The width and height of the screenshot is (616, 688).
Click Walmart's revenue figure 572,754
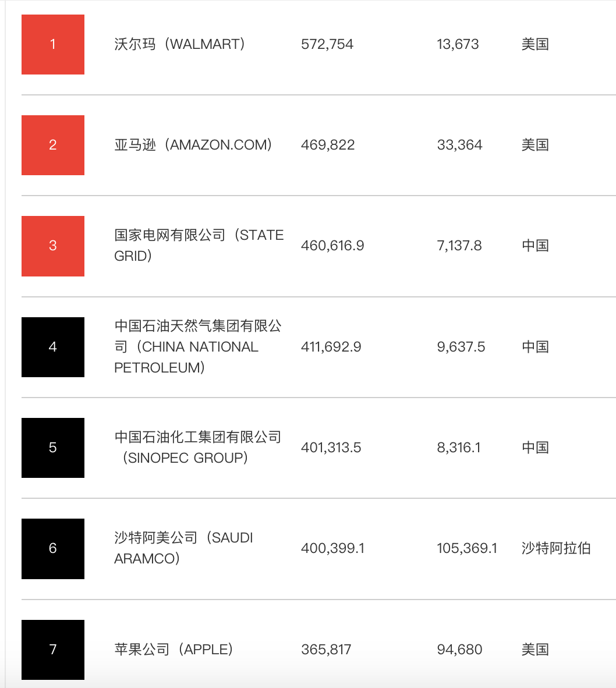[x=327, y=44]
